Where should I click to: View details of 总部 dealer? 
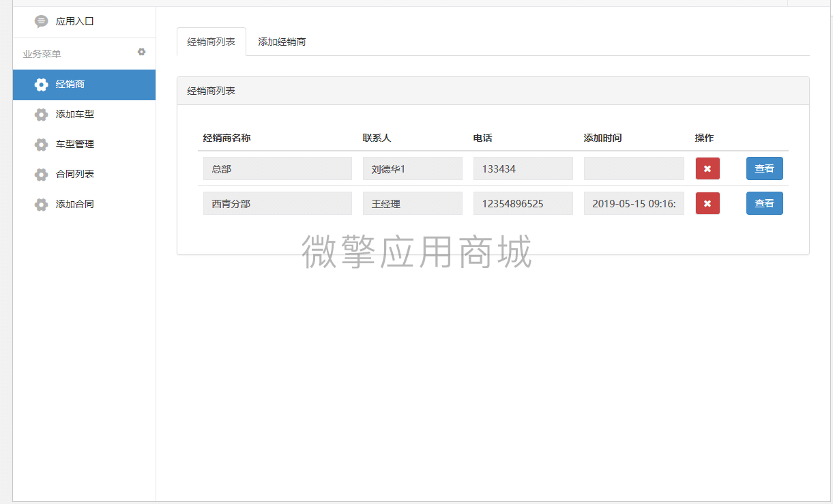point(765,168)
